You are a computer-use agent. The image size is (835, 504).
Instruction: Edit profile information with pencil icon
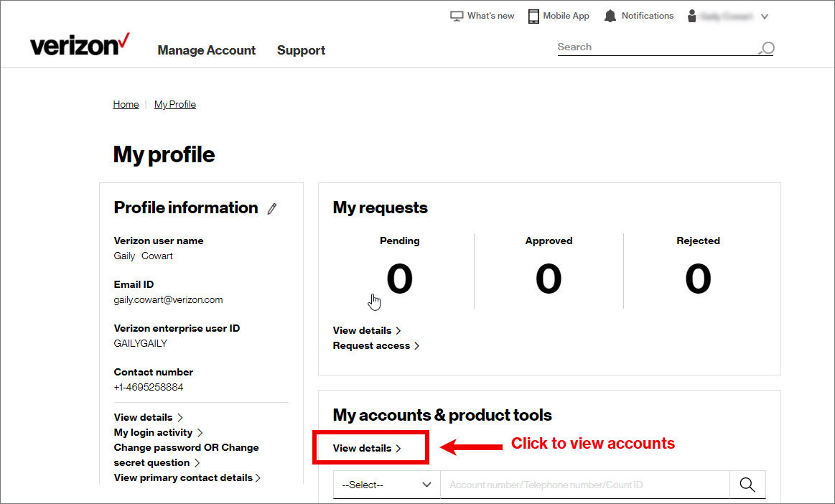point(272,208)
